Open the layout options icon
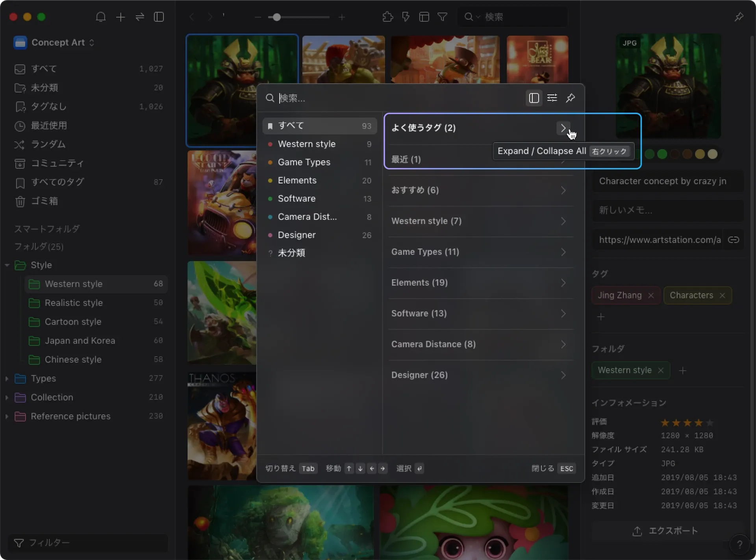756x560 pixels. tap(424, 17)
